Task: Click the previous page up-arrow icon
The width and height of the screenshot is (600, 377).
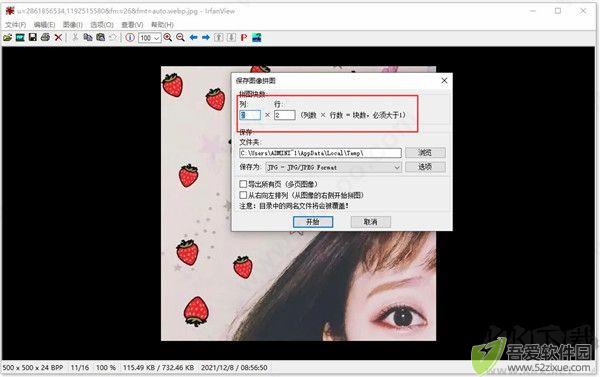Action: 218,38
